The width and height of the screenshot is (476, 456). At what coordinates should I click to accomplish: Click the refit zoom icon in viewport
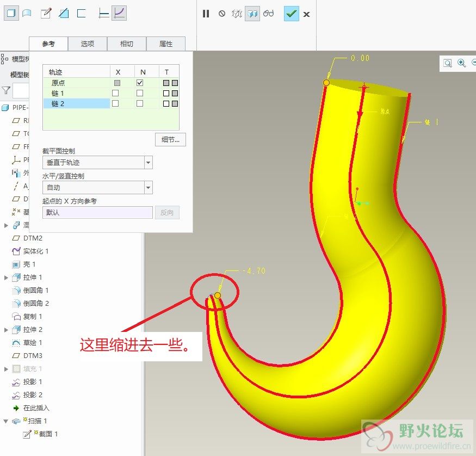click(x=448, y=63)
